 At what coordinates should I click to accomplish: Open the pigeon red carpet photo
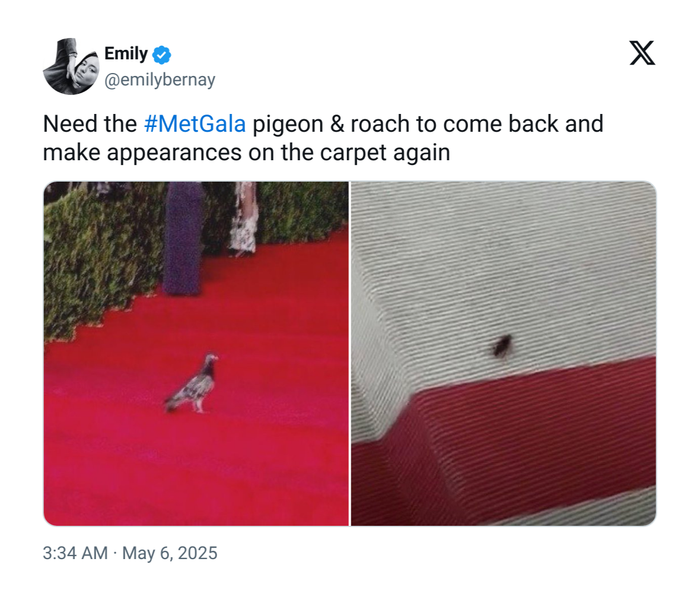click(196, 353)
